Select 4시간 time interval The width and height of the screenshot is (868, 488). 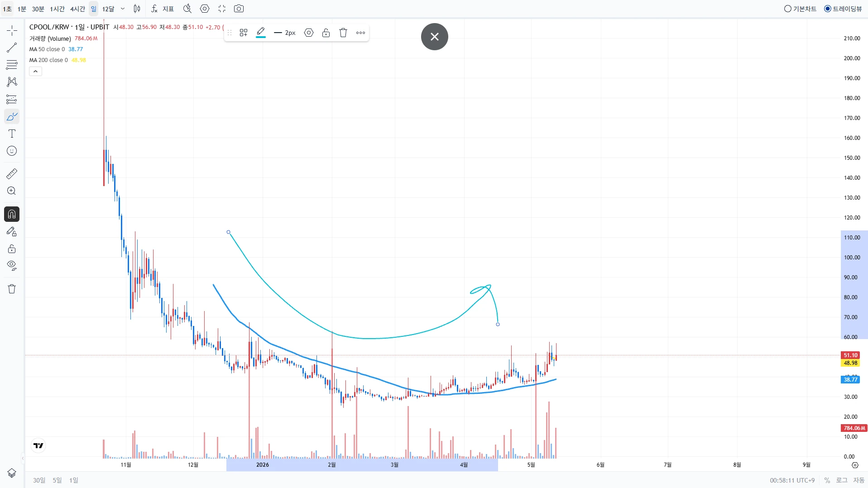coord(77,9)
